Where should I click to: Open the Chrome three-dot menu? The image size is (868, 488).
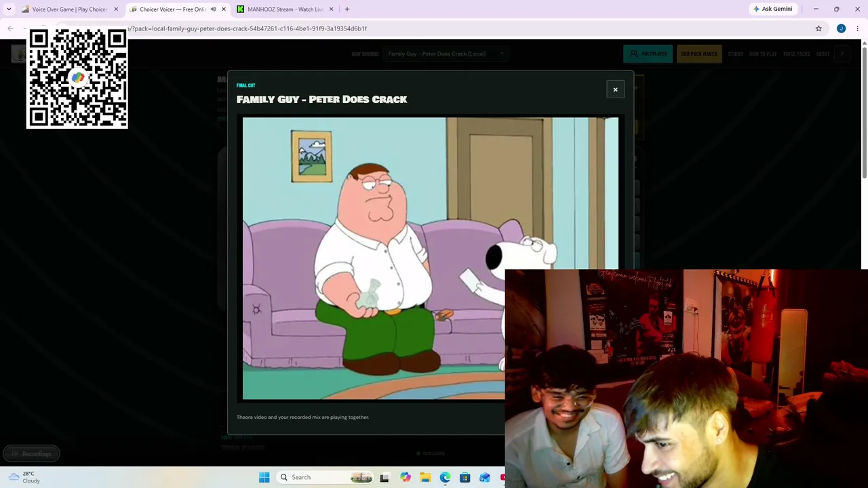pyautogui.click(x=858, y=28)
